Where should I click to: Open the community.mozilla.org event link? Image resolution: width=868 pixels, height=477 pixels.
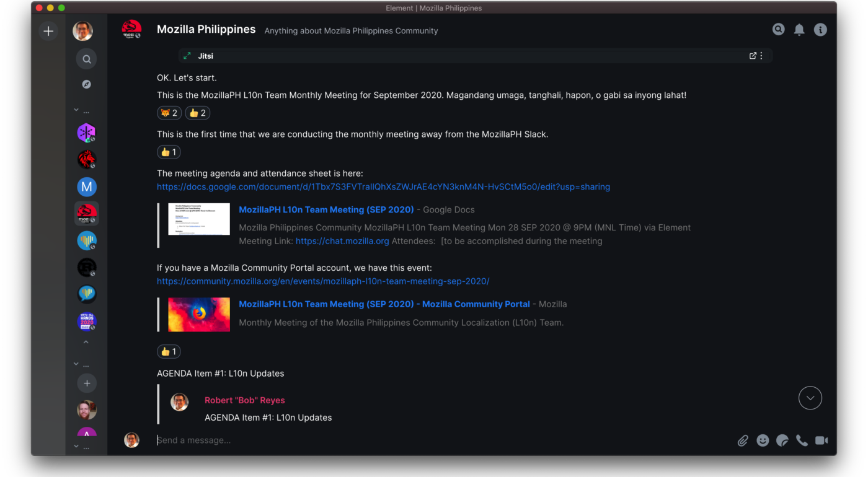coord(323,281)
